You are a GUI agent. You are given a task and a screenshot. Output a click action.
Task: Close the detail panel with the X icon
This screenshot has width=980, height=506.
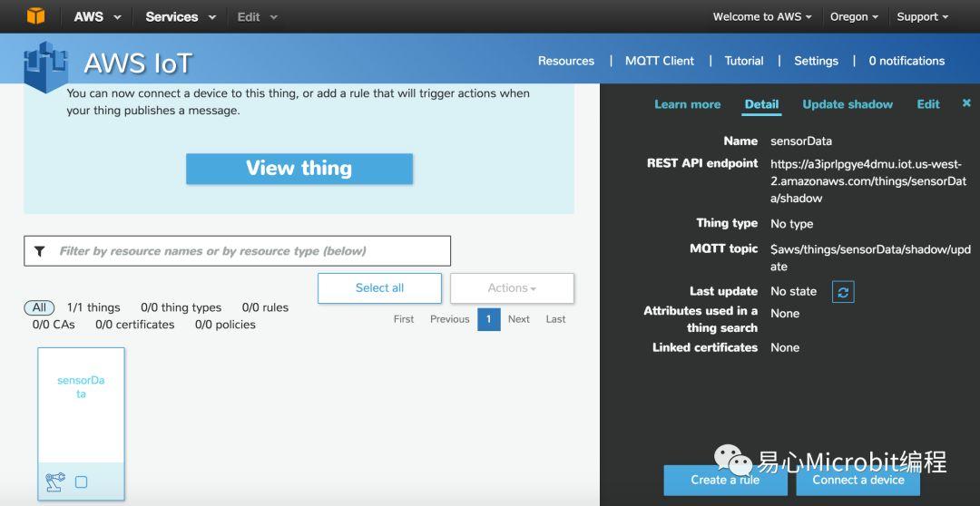pyautogui.click(x=966, y=103)
